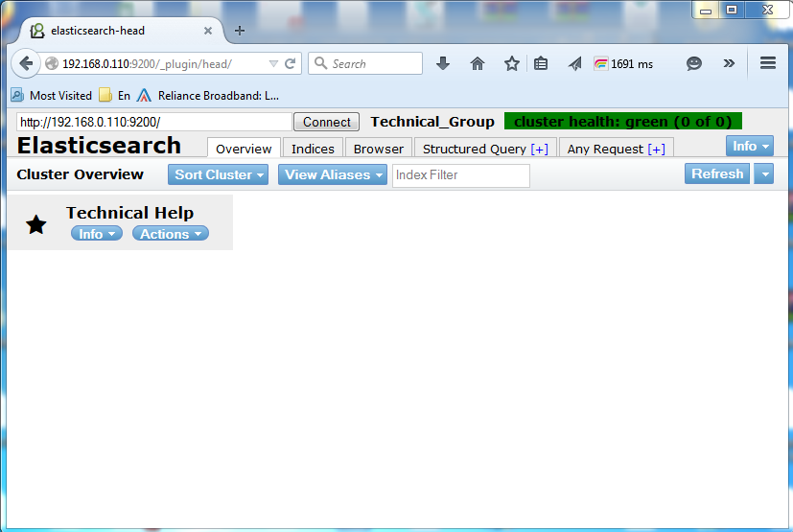Reload the page with refresh icon
The height and width of the screenshot is (532, 793).
(290, 63)
